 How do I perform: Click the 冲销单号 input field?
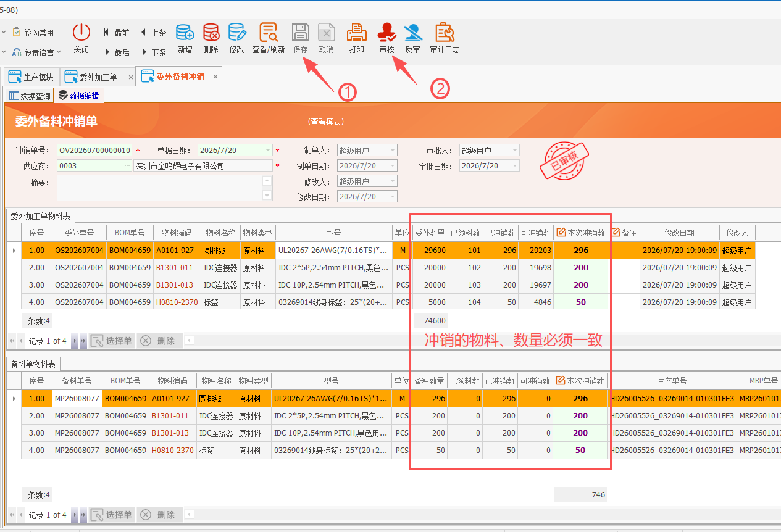94,150
